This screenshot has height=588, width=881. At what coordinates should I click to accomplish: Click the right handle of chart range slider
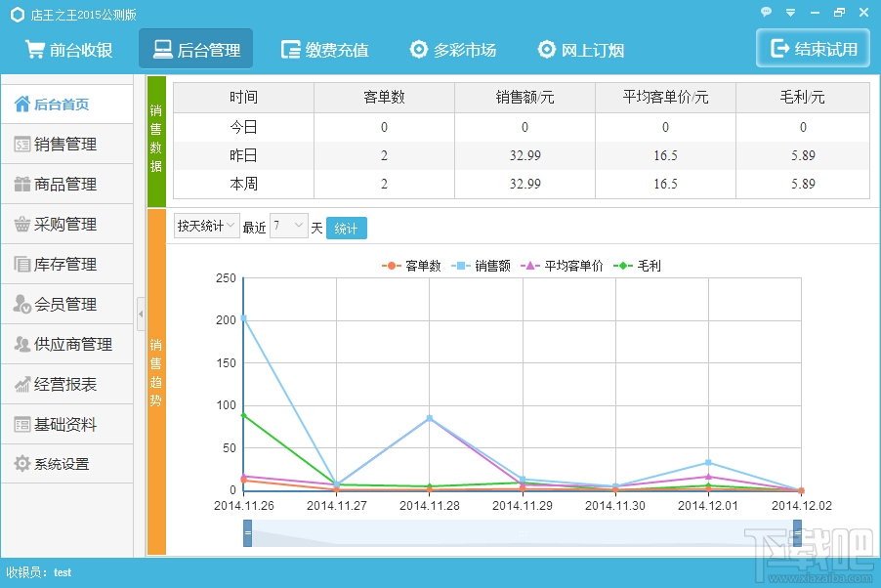pos(797,533)
